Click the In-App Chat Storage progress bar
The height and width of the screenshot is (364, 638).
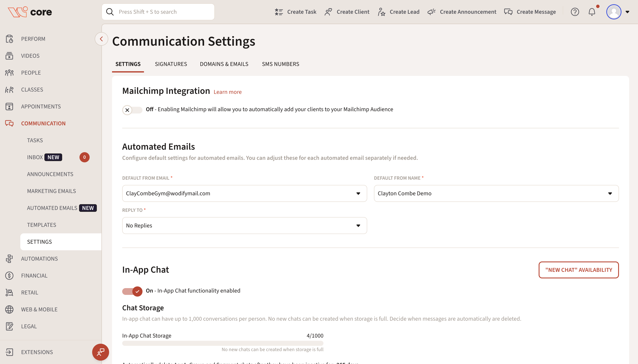(x=223, y=343)
